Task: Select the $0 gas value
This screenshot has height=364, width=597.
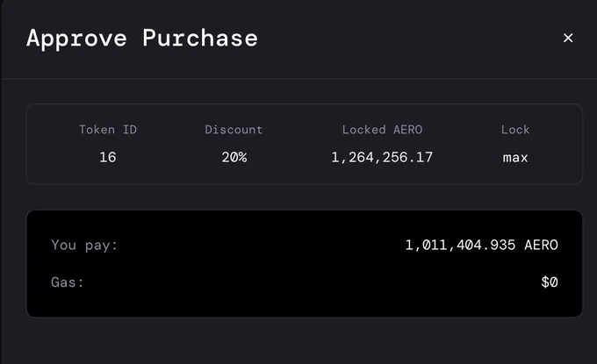Action: point(550,282)
